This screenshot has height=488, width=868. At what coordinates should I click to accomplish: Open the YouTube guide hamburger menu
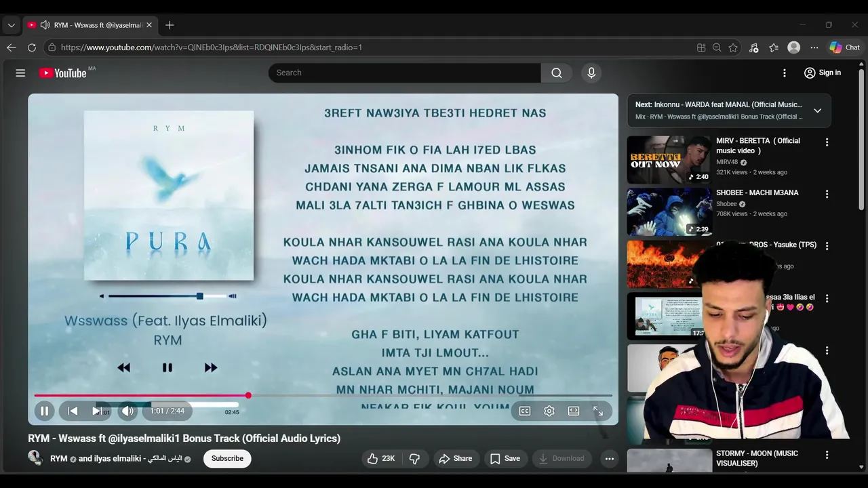tap(20, 73)
